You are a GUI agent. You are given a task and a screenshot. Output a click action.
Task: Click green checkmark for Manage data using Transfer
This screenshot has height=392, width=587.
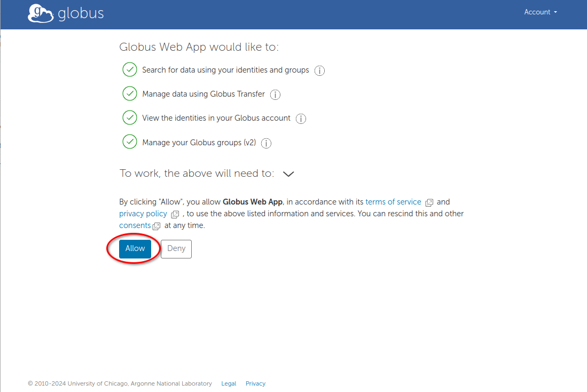pos(130,93)
